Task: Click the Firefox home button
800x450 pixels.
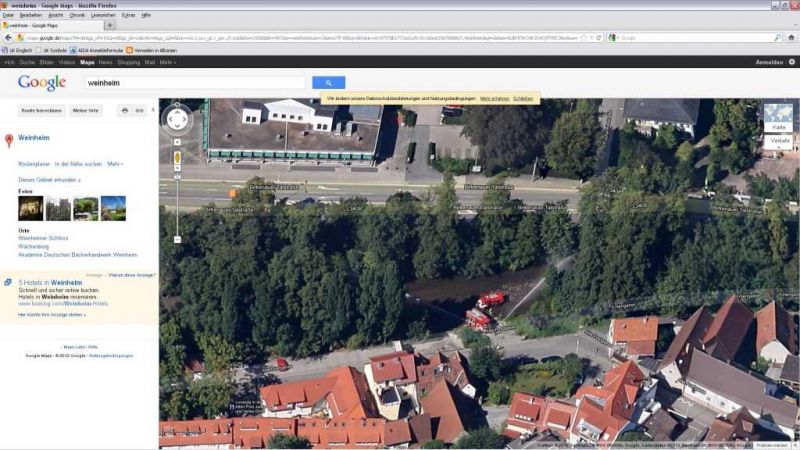Action: (791, 38)
